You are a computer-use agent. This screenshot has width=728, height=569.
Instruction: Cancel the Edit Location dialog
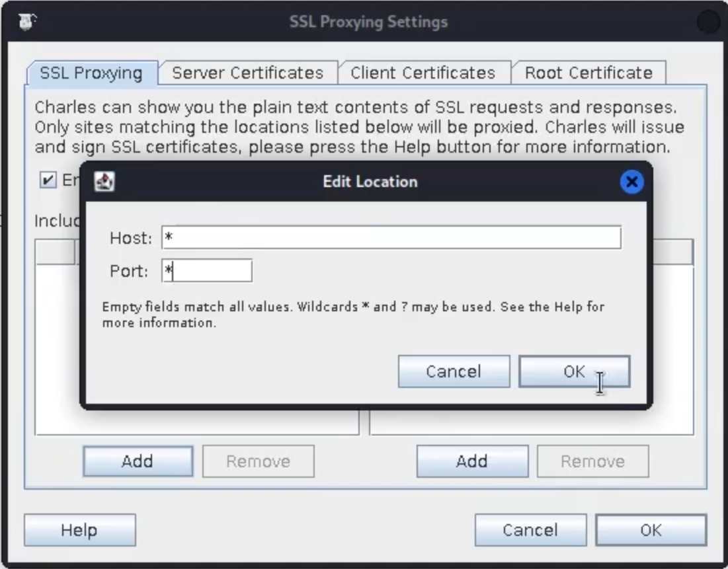pos(454,371)
